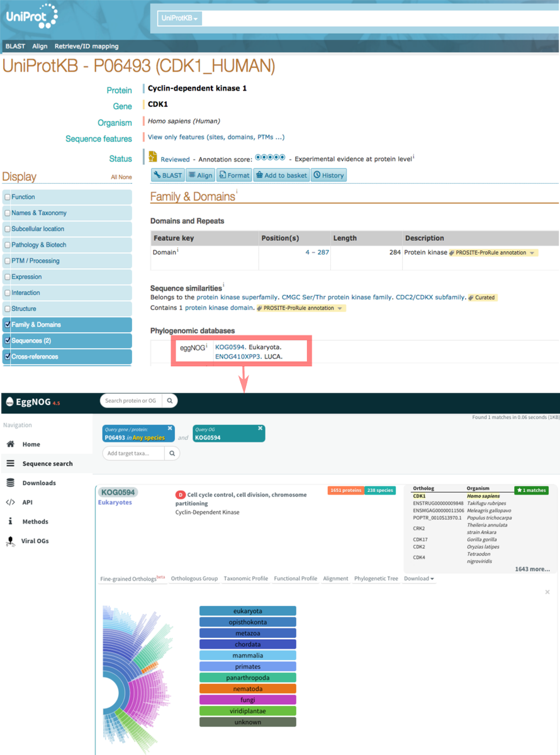560x755 pixels.
Task: Click the 238 species badge
Action: coord(379,490)
